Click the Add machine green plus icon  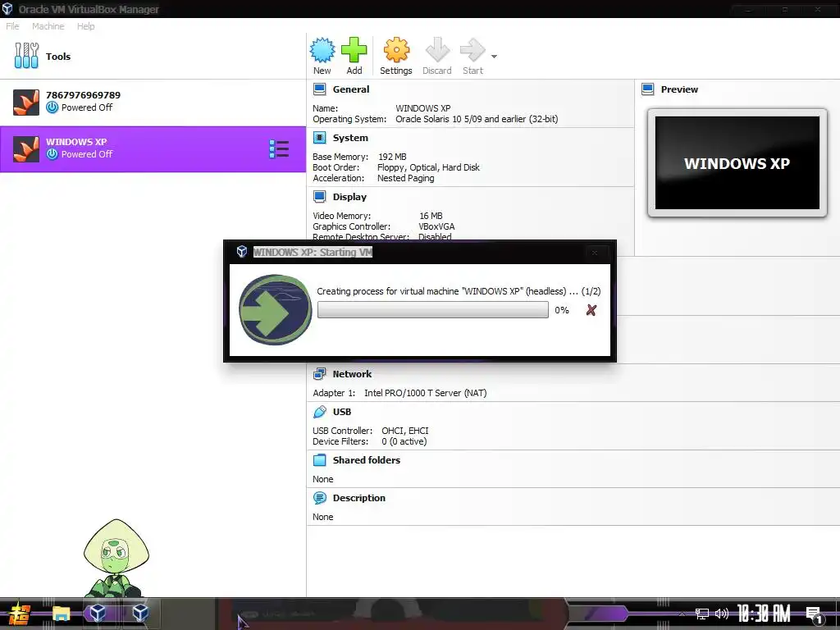[x=354, y=50]
